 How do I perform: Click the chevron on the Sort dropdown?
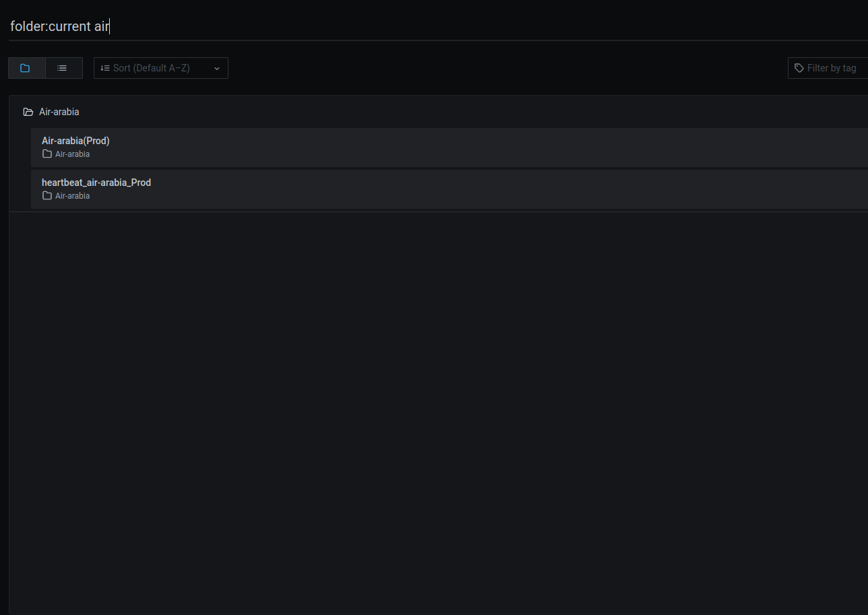click(216, 67)
